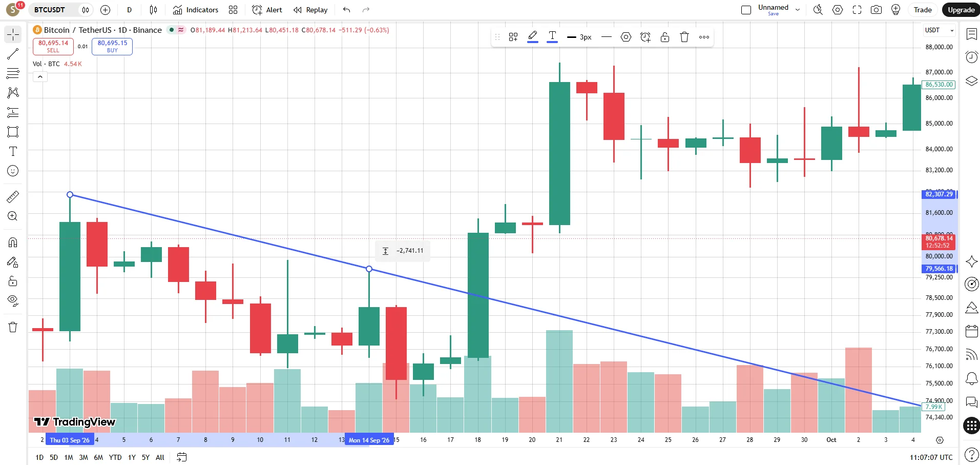Open the chart type candles selector
Screen dimensions: 980x465
pos(153,10)
